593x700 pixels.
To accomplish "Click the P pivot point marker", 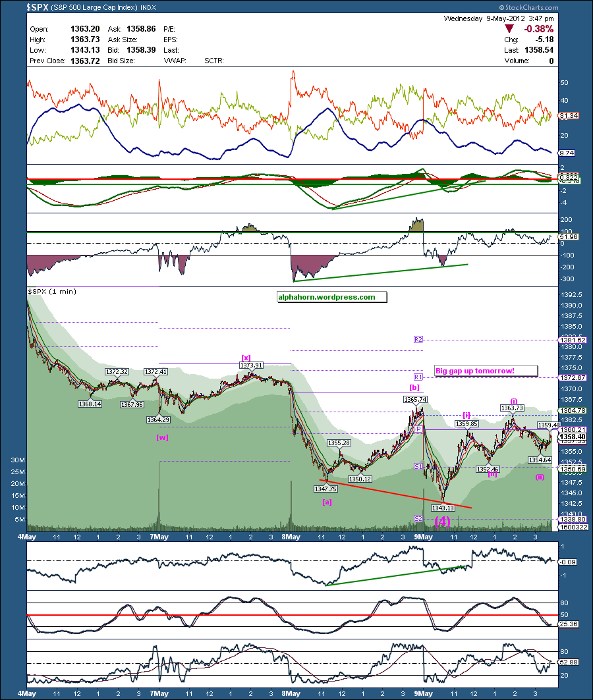I will click(418, 429).
